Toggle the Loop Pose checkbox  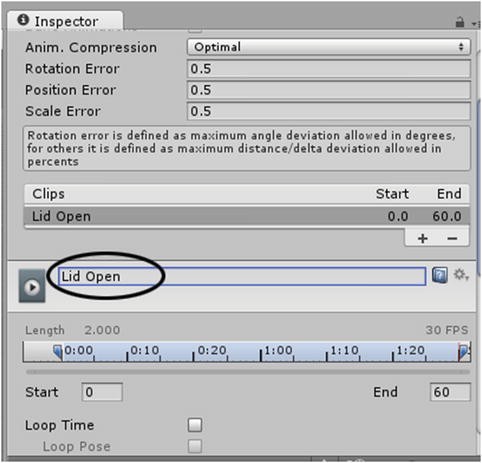[x=195, y=446]
